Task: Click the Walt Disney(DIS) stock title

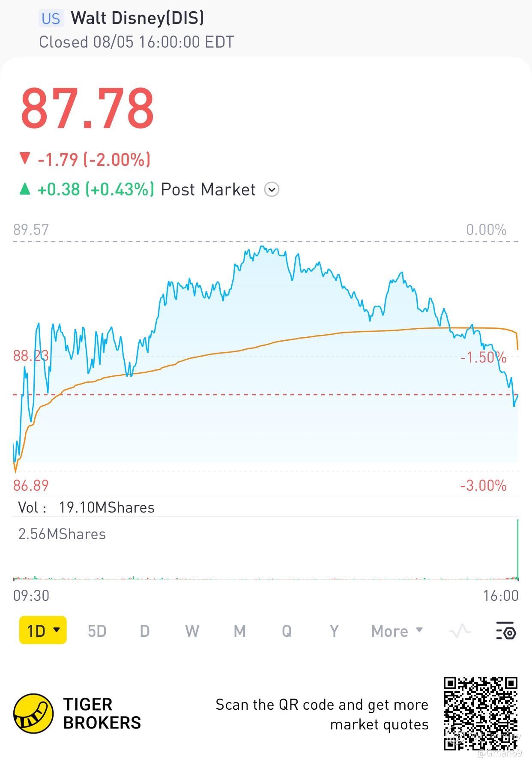Action: [137, 18]
